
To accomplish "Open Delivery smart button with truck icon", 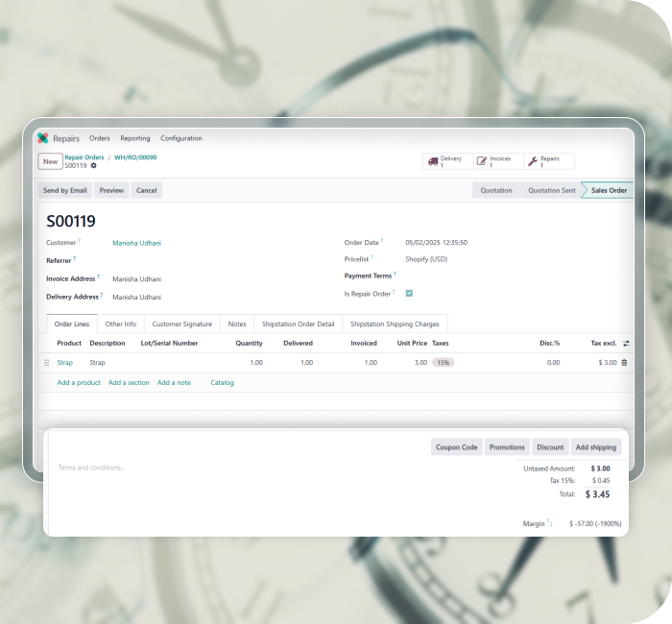I will [448, 161].
